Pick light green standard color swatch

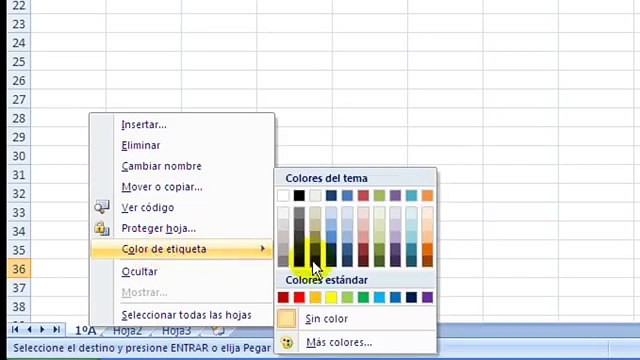click(x=347, y=297)
